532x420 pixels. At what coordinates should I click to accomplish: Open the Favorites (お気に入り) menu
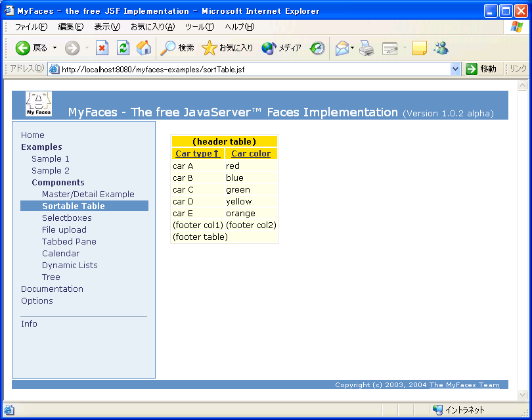(x=152, y=27)
